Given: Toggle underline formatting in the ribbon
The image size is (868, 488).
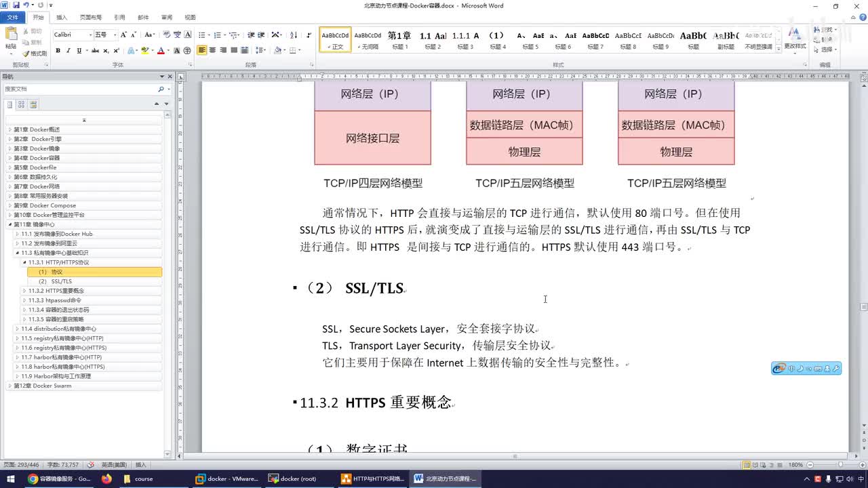Looking at the screenshot, I should (x=79, y=51).
